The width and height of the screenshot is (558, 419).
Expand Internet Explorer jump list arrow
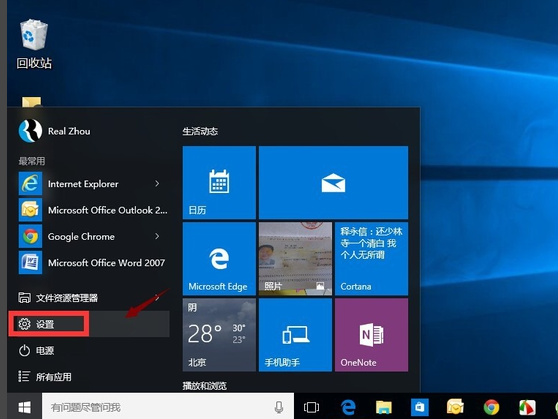[157, 184]
